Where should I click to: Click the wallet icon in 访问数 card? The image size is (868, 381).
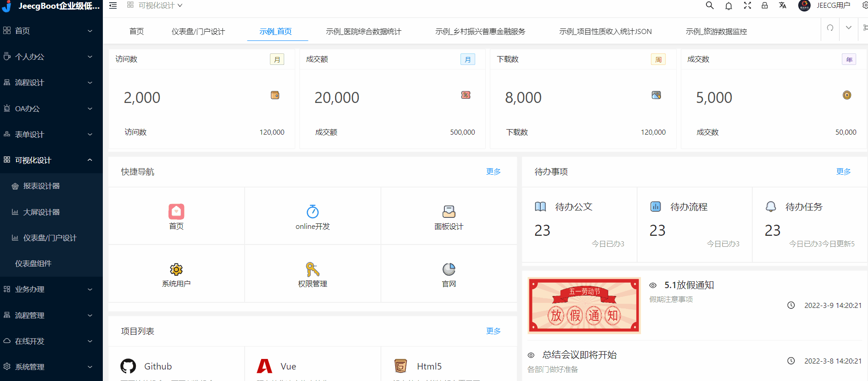(x=275, y=95)
